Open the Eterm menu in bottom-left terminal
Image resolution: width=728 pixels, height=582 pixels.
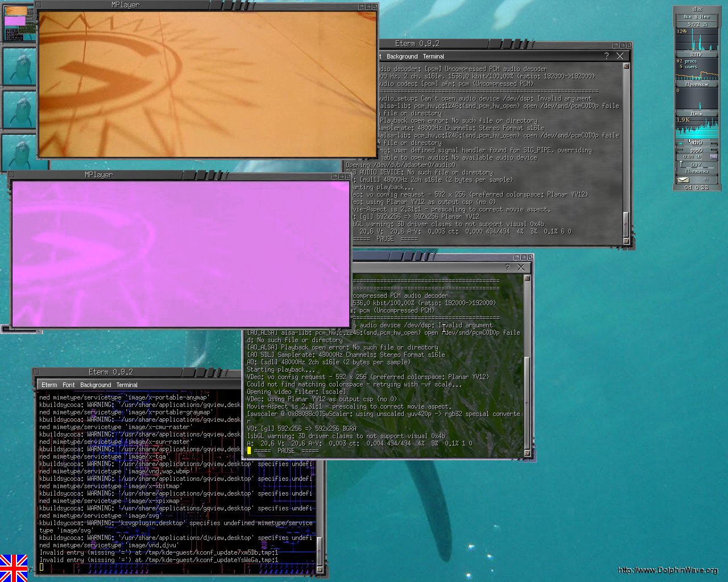(49, 385)
